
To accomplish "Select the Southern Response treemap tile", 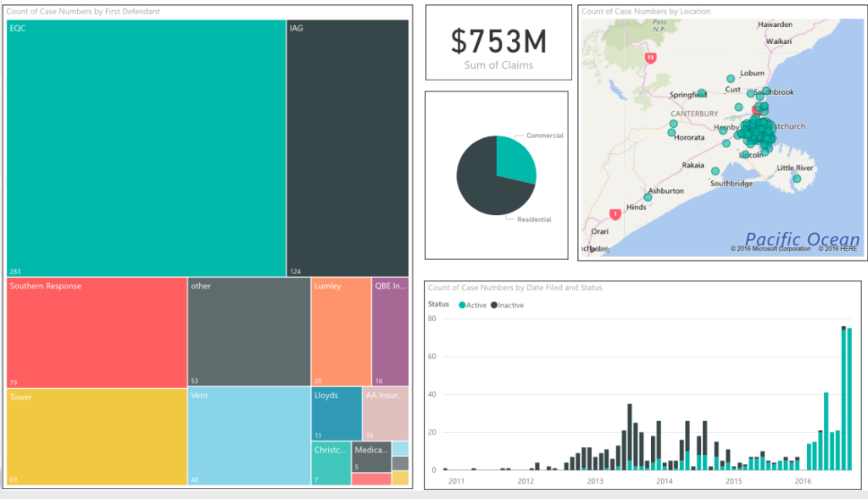I will (97, 331).
